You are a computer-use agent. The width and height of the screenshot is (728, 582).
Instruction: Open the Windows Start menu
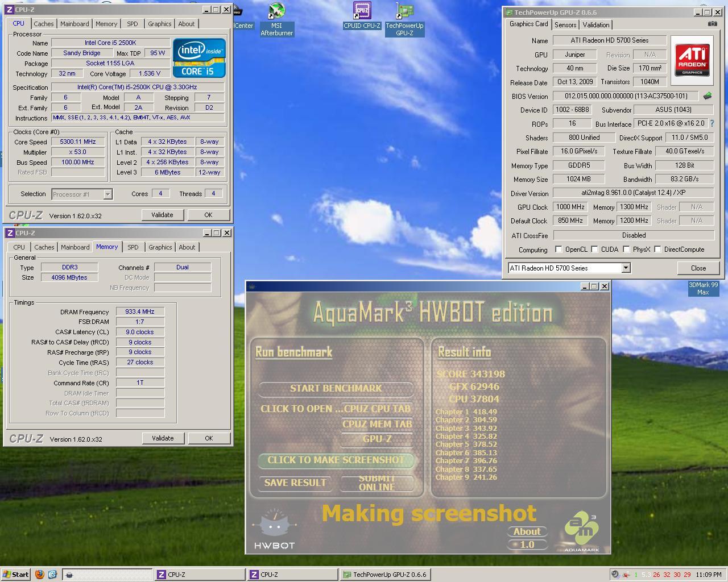point(16,575)
